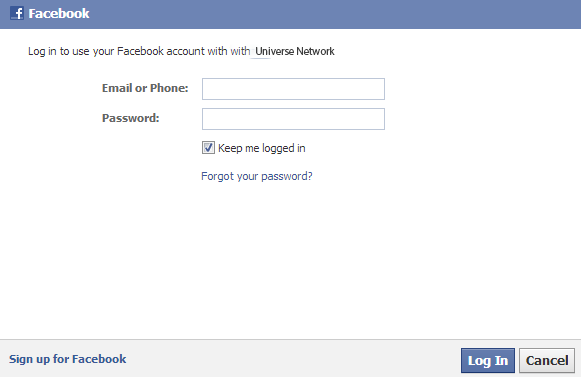Focus the Email or Phone input field
The image size is (581, 377).
293,89
